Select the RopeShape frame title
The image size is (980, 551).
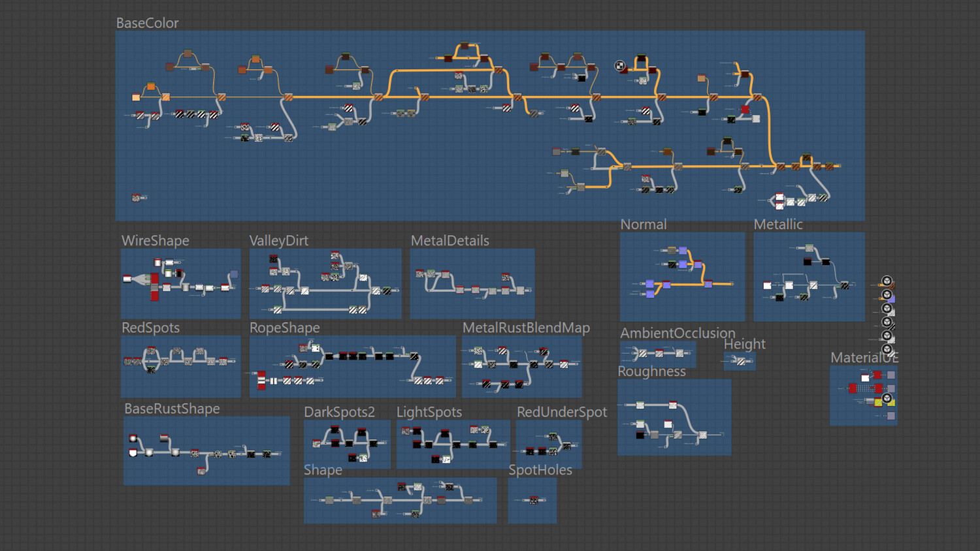[x=285, y=328]
